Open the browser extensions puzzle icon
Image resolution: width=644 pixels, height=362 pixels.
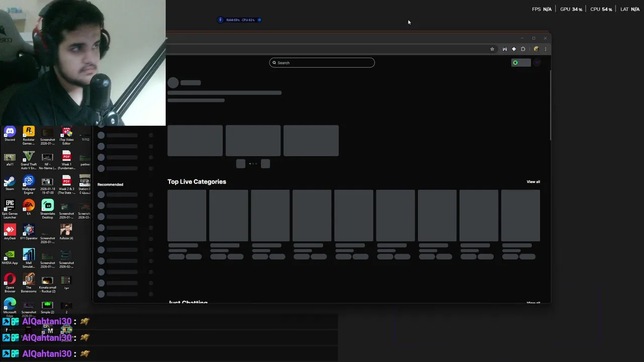[x=523, y=49]
